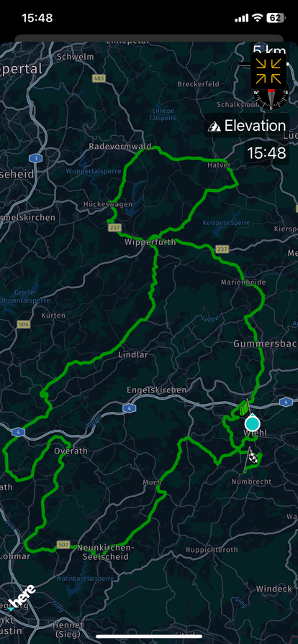Click the Wipperfürth town label
298x644 pixels.
(x=150, y=242)
